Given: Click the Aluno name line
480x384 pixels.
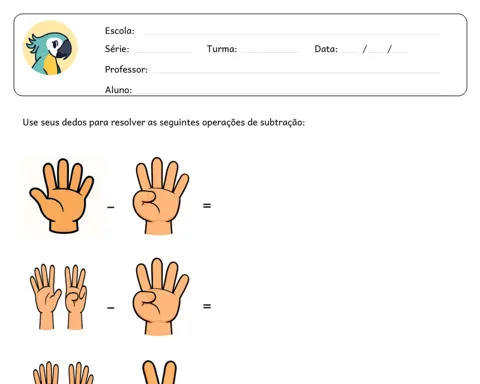Looking at the screenshot, I should pos(287,92).
